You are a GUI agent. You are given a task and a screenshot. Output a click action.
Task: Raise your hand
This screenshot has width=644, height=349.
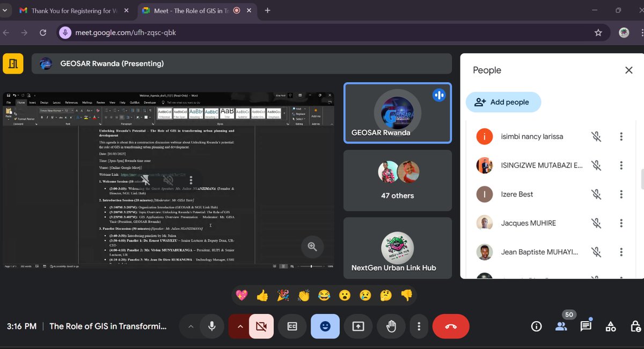click(x=391, y=326)
